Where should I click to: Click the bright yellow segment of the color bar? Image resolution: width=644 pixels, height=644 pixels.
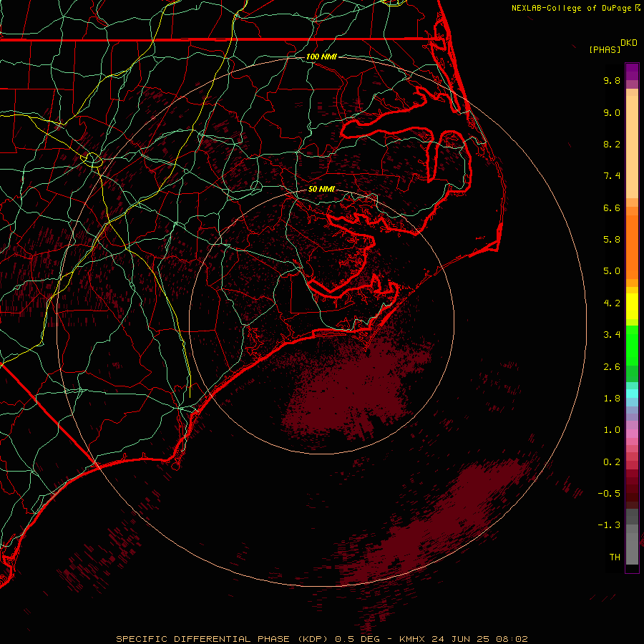632,306
